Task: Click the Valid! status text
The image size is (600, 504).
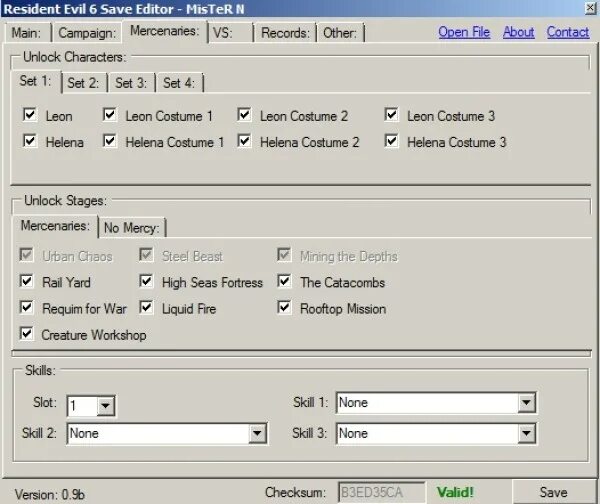Action: 455,492
